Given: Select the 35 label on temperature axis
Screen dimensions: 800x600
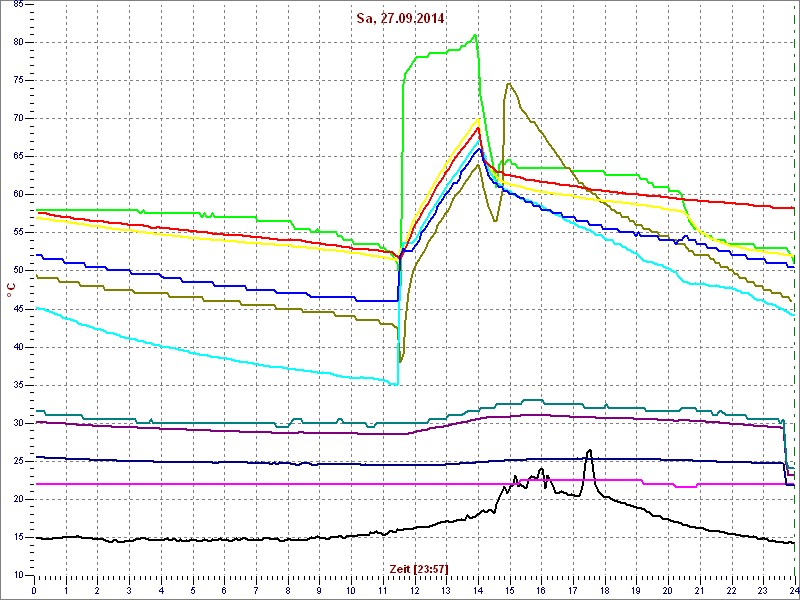Looking at the screenshot, I should coord(17,385).
